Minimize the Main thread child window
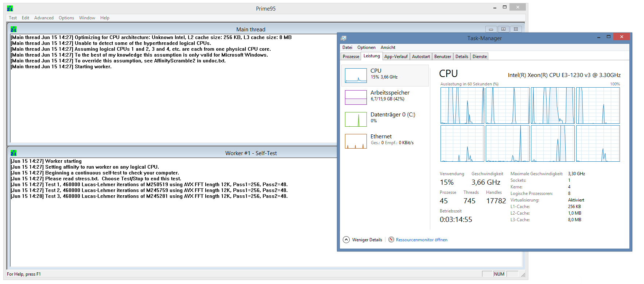 (x=491, y=29)
